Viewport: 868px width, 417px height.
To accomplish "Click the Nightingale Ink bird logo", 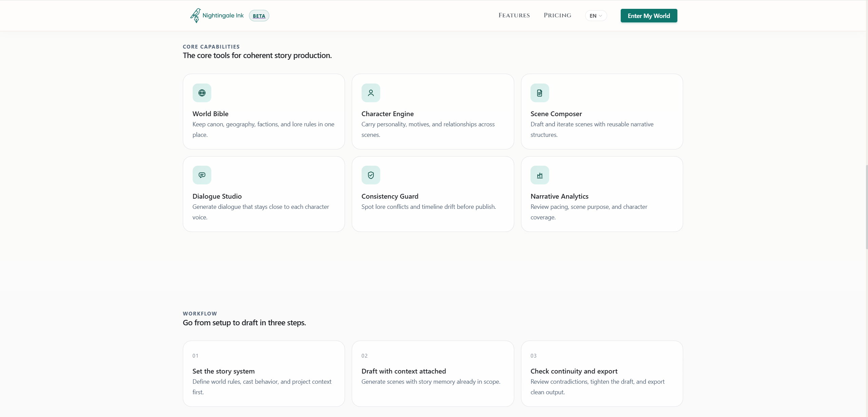I will point(195,16).
